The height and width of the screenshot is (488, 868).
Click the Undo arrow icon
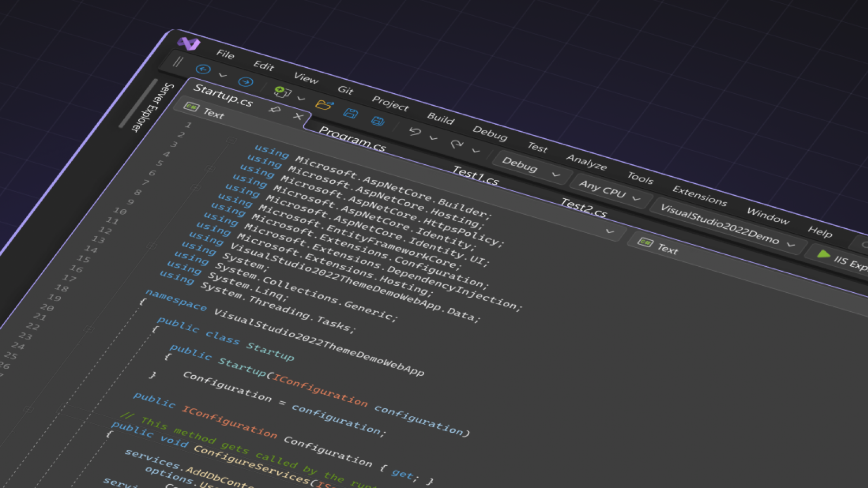[x=415, y=131]
